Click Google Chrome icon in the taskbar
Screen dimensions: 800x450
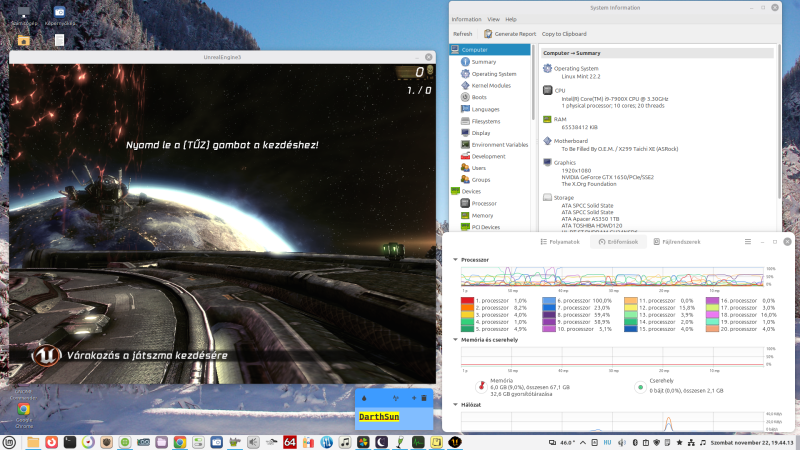point(180,442)
